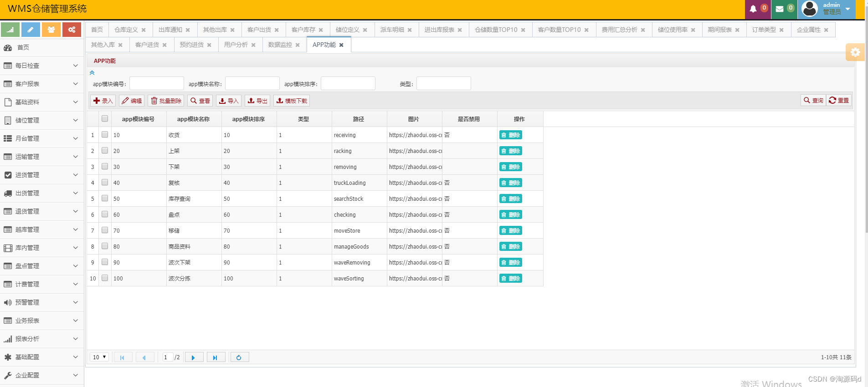Viewport: 868px width, 387px height.
Task: Click 批量删除 batch delete button
Action: point(166,101)
